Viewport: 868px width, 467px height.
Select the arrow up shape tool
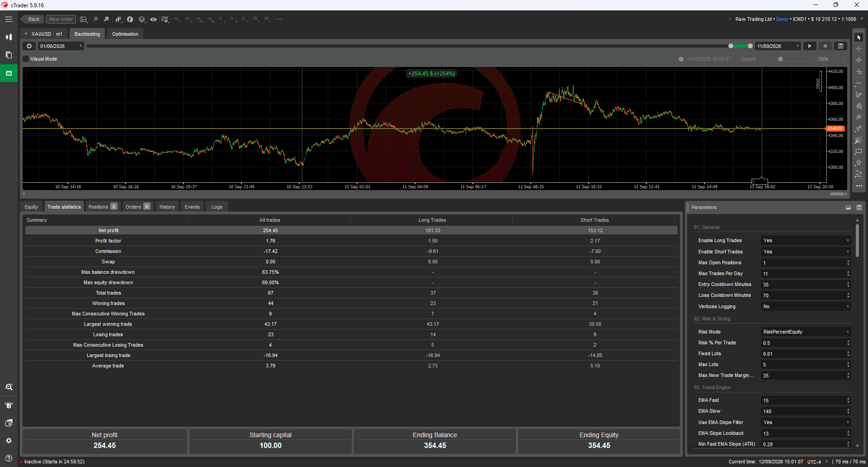point(859,163)
